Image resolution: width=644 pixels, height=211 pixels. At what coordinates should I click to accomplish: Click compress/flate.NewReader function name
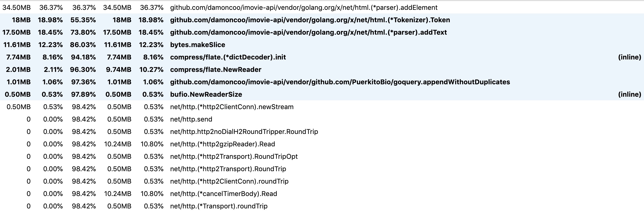(x=216, y=70)
